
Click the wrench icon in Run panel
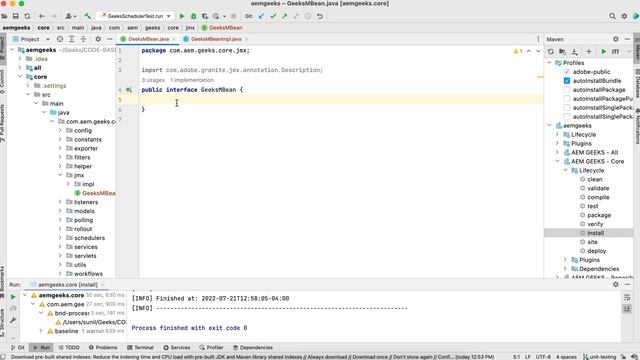[x=13, y=320]
